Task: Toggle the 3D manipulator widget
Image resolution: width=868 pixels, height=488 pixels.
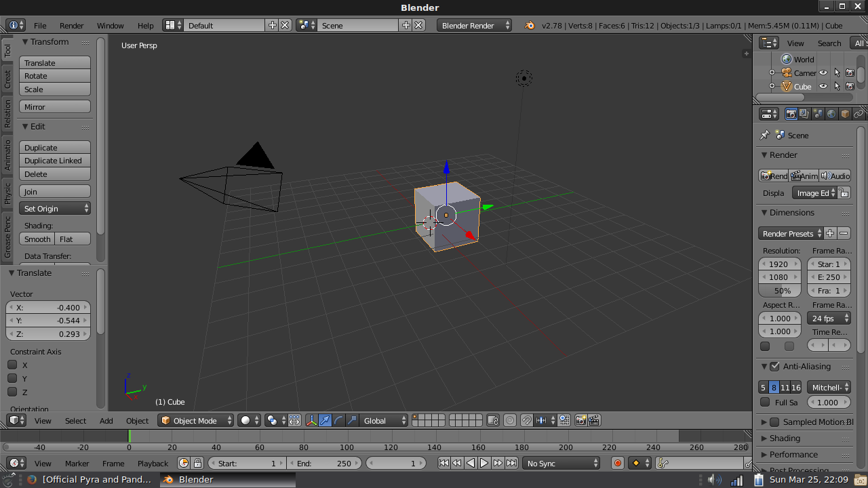Action: click(x=312, y=420)
